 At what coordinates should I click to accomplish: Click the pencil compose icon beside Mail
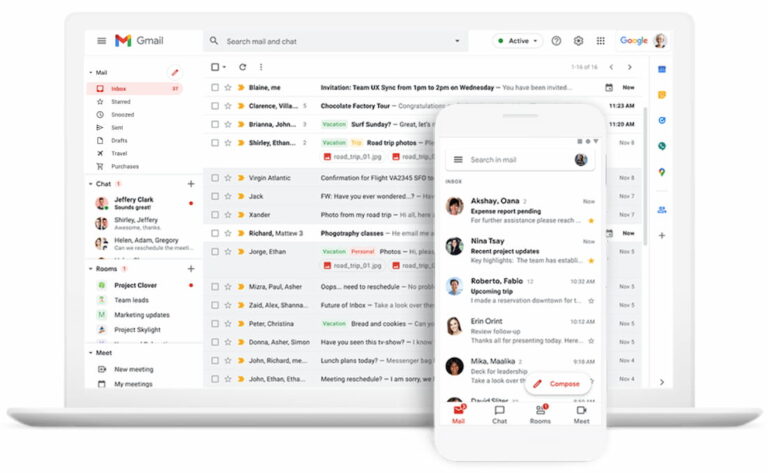pyautogui.click(x=174, y=73)
